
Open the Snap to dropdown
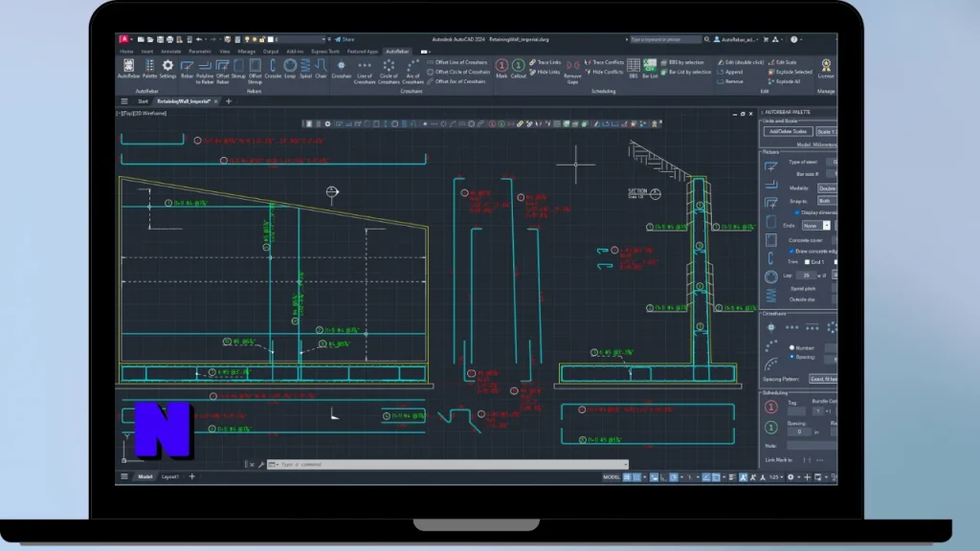[x=827, y=201]
